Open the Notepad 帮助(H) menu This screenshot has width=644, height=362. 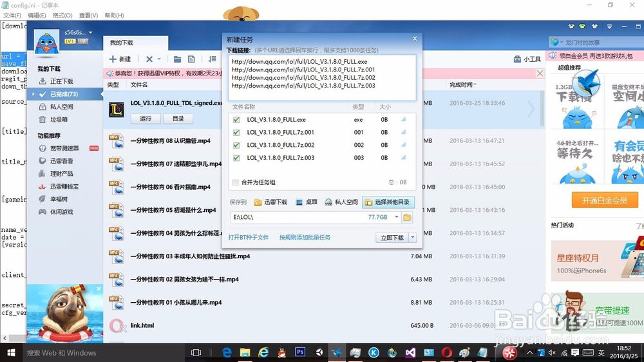[114, 15]
